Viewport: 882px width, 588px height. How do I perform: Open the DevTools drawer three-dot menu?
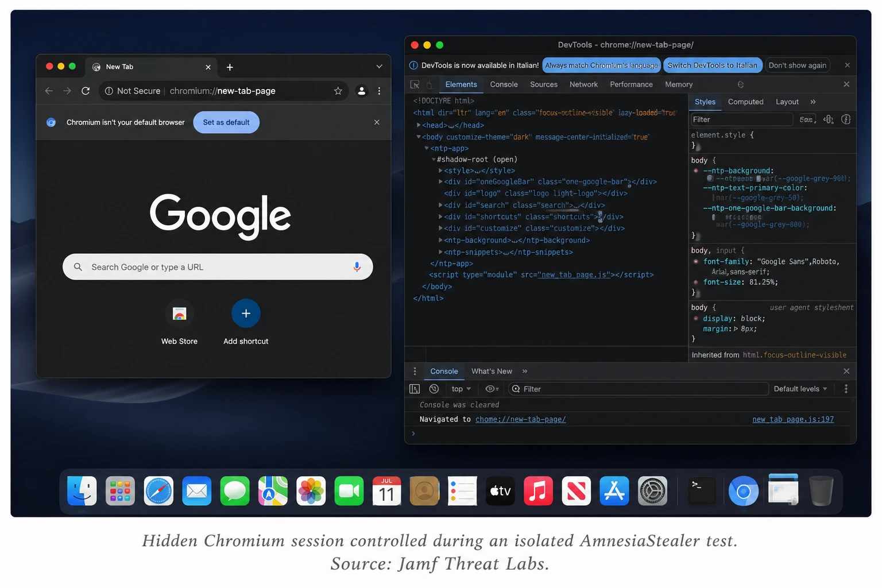point(415,371)
